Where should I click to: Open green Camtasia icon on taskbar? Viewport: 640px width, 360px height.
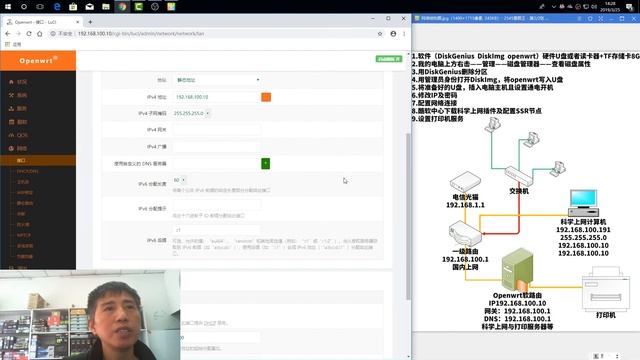pyautogui.click(x=139, y=7)
